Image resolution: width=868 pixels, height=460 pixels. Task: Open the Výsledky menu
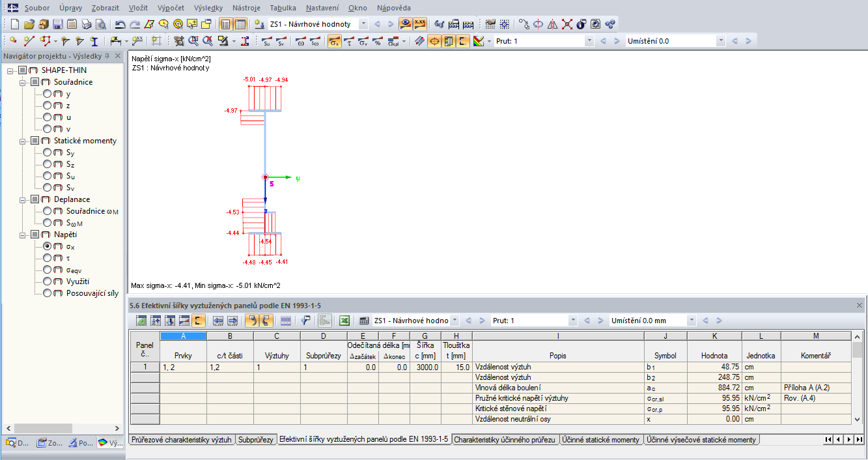(x=208, y=8)
